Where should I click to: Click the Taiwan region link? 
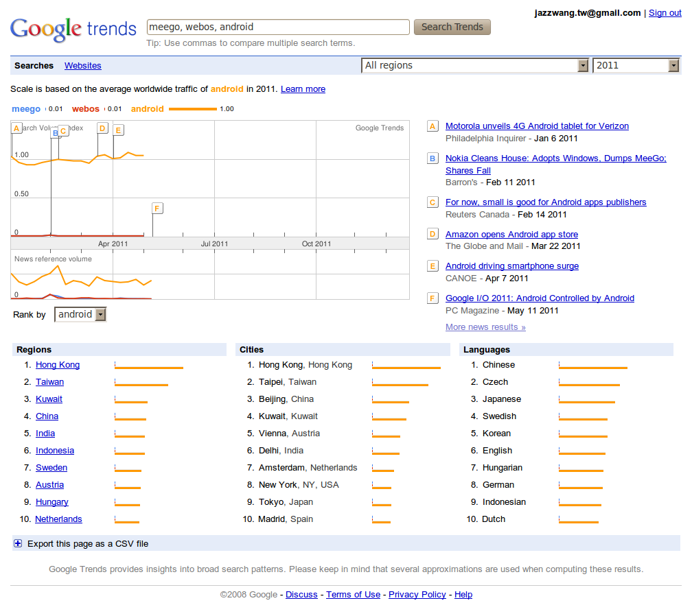(x=50, y=382)
